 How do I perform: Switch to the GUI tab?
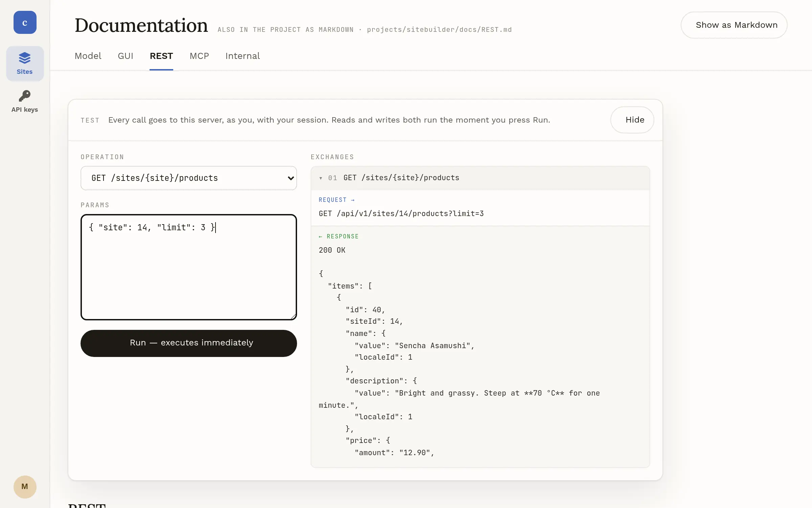126,56
